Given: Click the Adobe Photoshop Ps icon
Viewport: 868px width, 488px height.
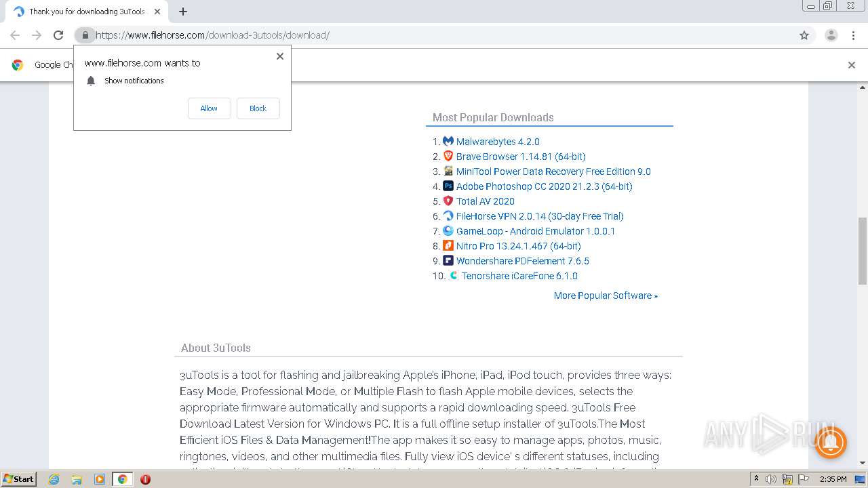Looking at the screenshot, I should pos(448,186).
